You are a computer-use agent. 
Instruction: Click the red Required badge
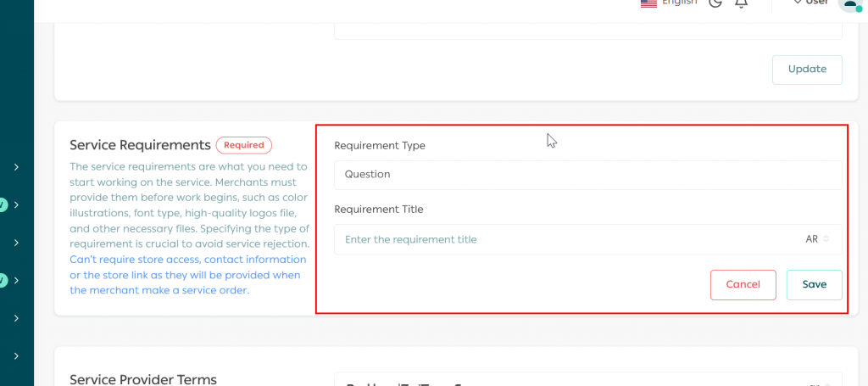click(244, 145)
